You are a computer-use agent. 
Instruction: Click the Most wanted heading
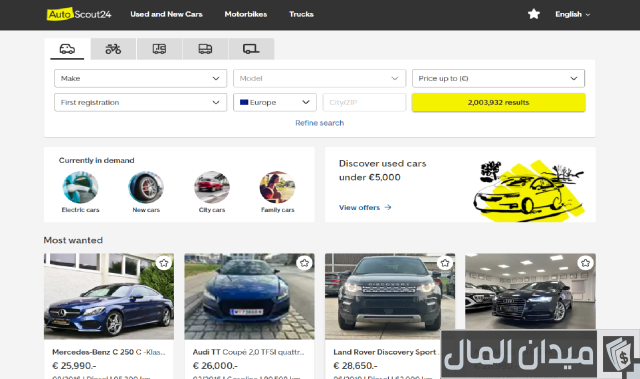[73, 240]
